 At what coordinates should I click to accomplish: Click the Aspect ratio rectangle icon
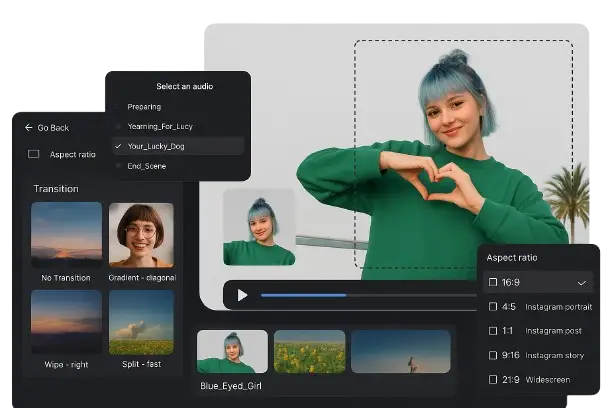pyautogui.click(x=34, y=154)
